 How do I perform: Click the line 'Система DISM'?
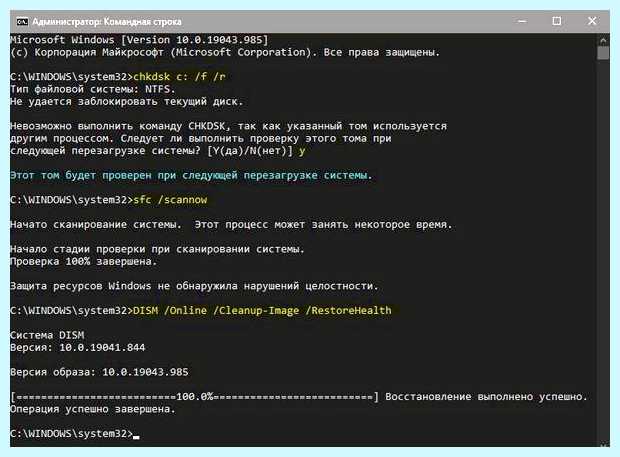click(47, 335)
